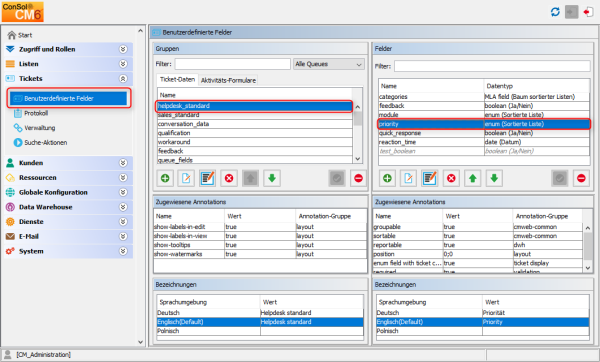Select the quick_response field row
The image size is (600, 362).
(x=484, y=133)
